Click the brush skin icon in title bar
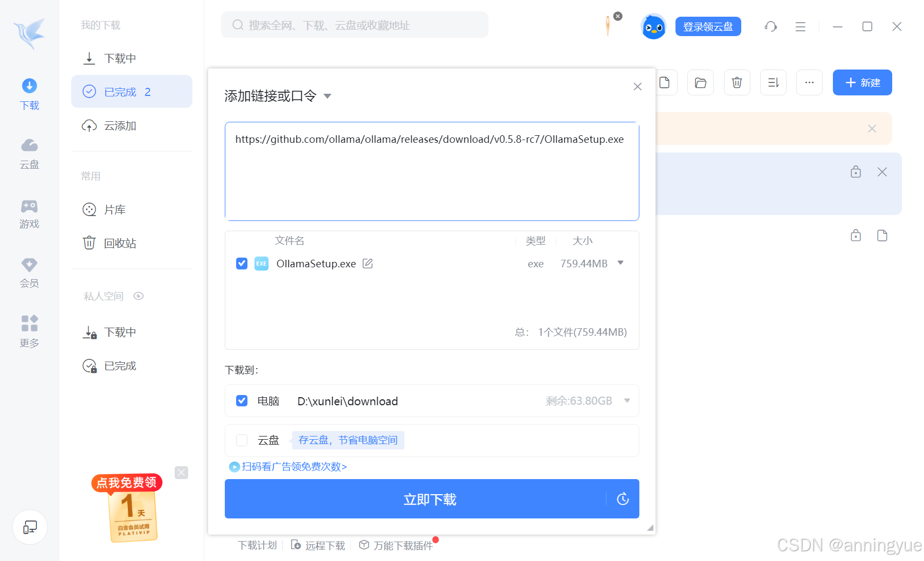 pyautogui.click(x=608, y=26)
